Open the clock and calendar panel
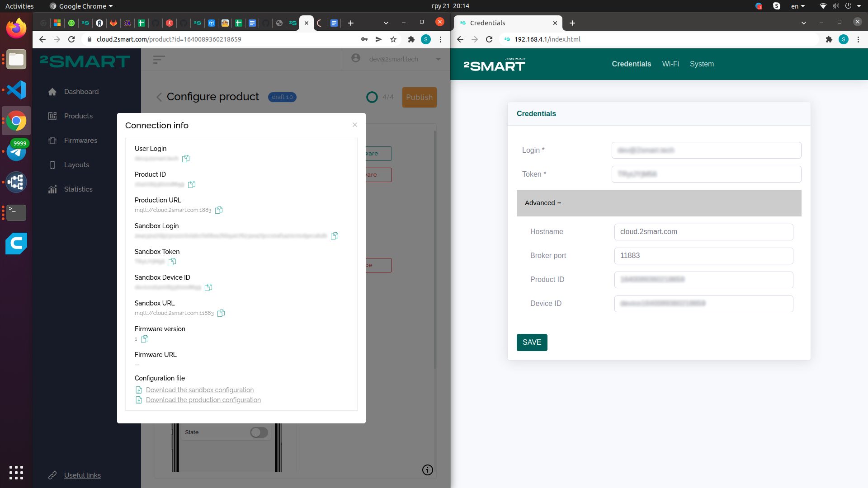 pyautogui.click(x=450, y=6)
